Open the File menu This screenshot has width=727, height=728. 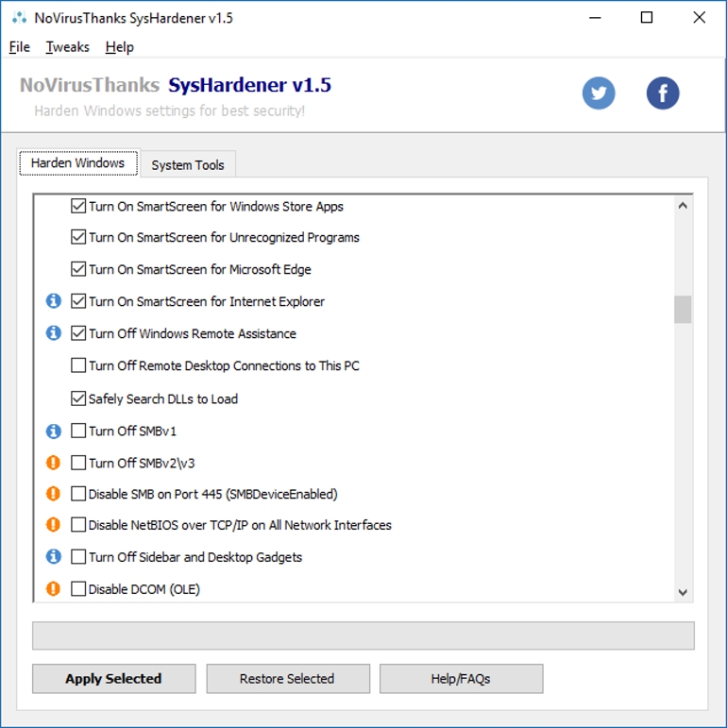[x=20, y=47]
